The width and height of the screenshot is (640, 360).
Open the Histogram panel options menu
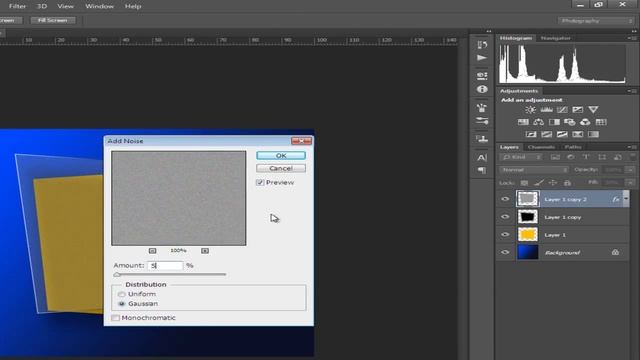pyautogui.click(x=632, y=38)
